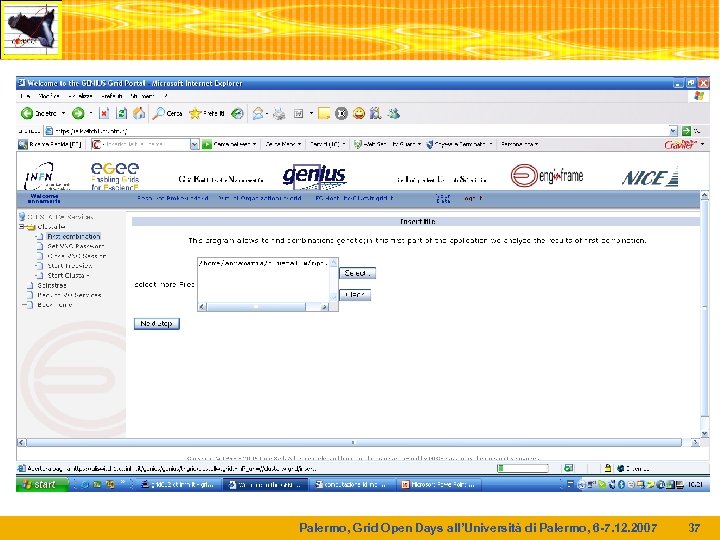Click the yellow note toolbar icon
The width and height of the screenshot is (720, 540).
[x=324, y=113]
